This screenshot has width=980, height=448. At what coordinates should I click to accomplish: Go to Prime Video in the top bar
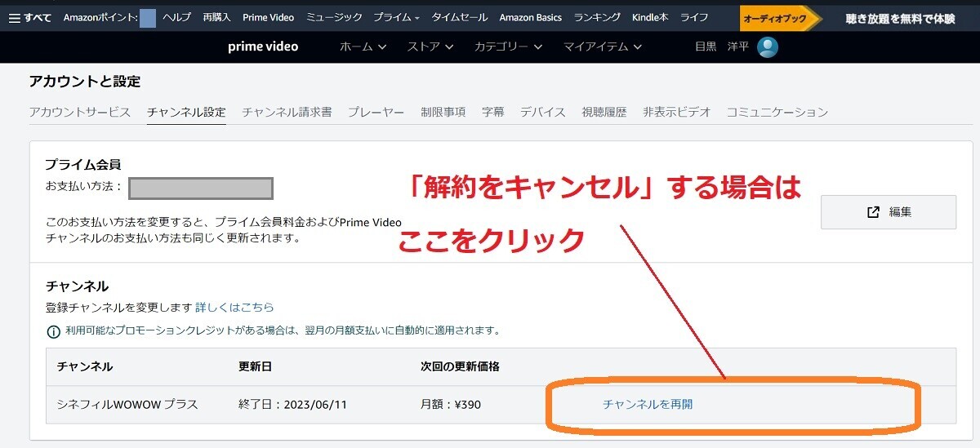(268, 17)
